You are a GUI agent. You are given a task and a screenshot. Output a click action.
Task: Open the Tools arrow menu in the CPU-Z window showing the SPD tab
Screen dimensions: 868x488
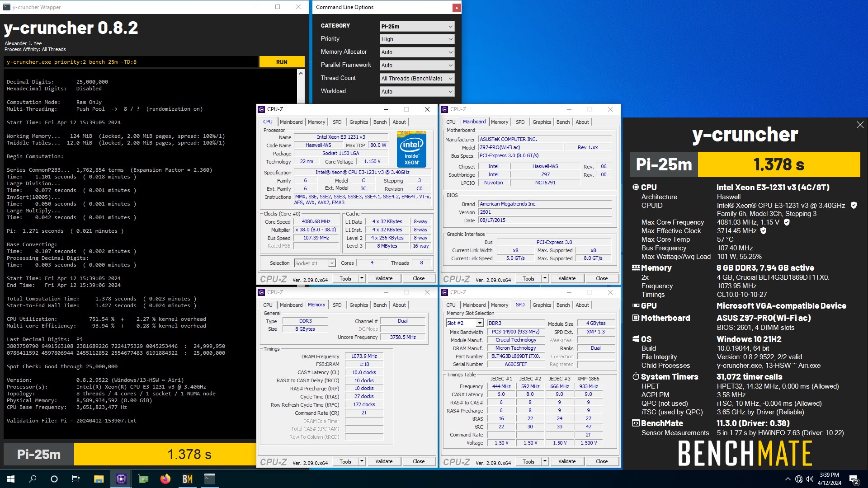coord(545,462)
